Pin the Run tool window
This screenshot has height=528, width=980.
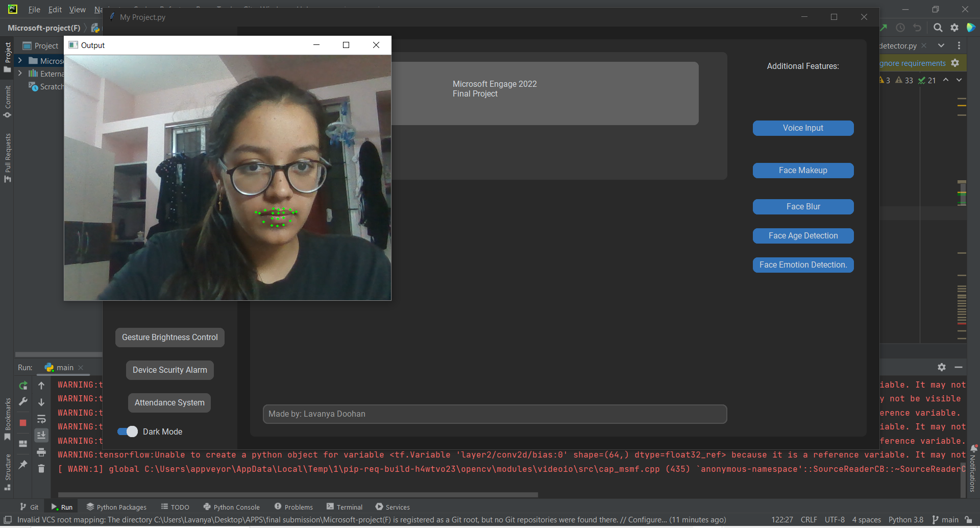pyautogui.click(x=23, y=465)
